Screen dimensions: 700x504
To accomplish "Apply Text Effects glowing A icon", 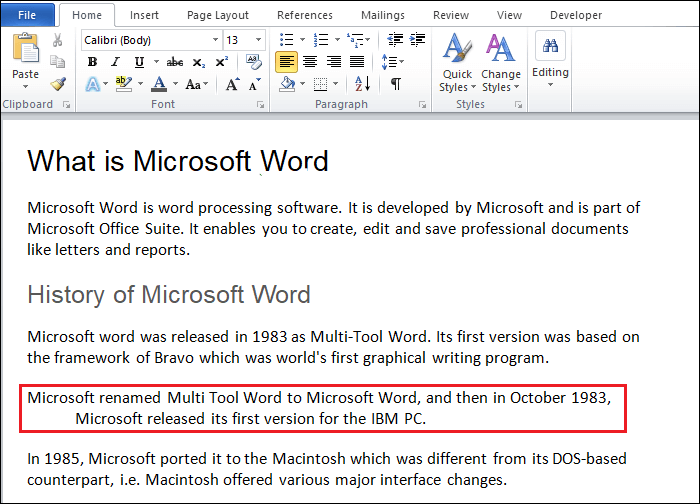I will pos(92,84).
